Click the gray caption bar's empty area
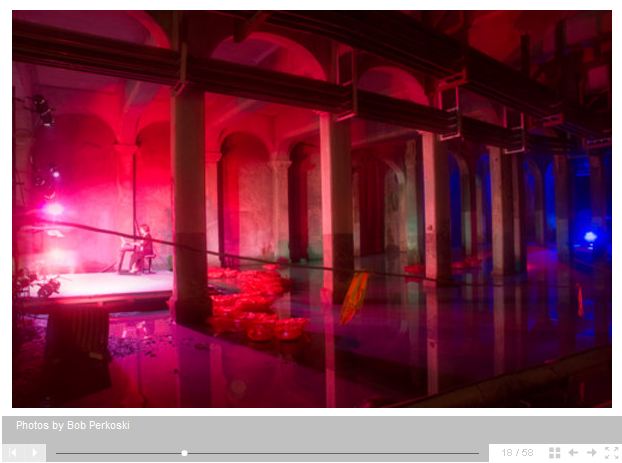The width and height of the screenshot is (622, 463). [x=380, y=425]
